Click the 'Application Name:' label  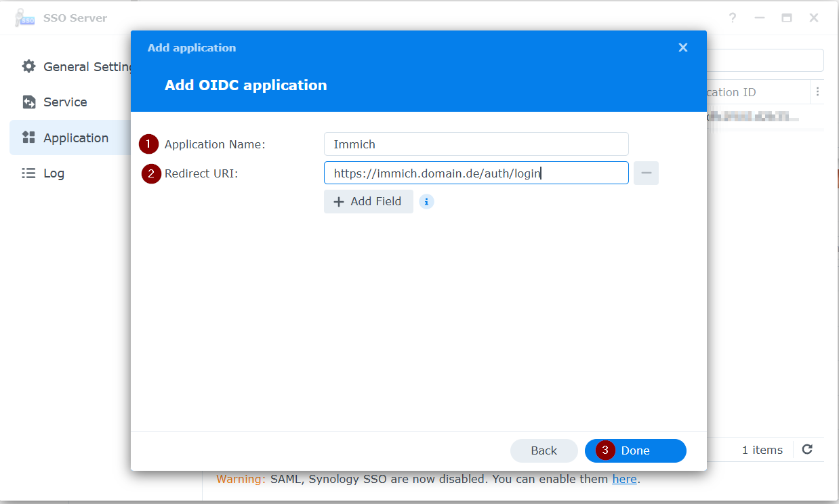point(215,144)
